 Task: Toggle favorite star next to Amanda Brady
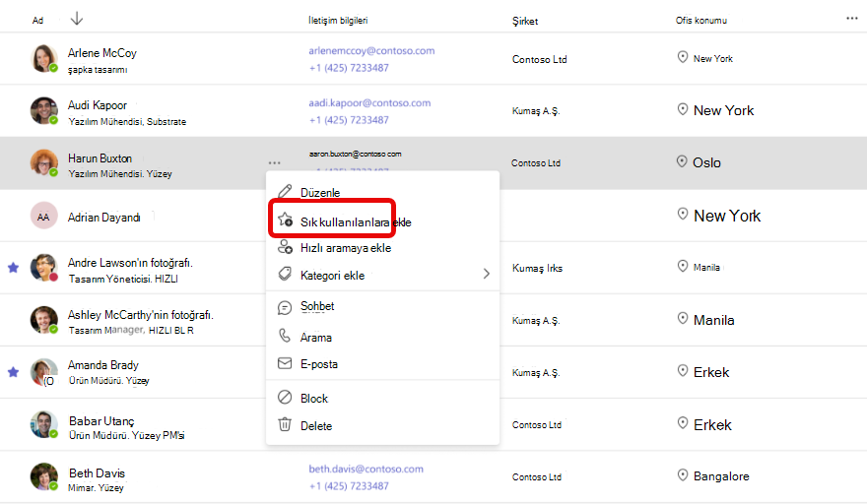[13, 372]
